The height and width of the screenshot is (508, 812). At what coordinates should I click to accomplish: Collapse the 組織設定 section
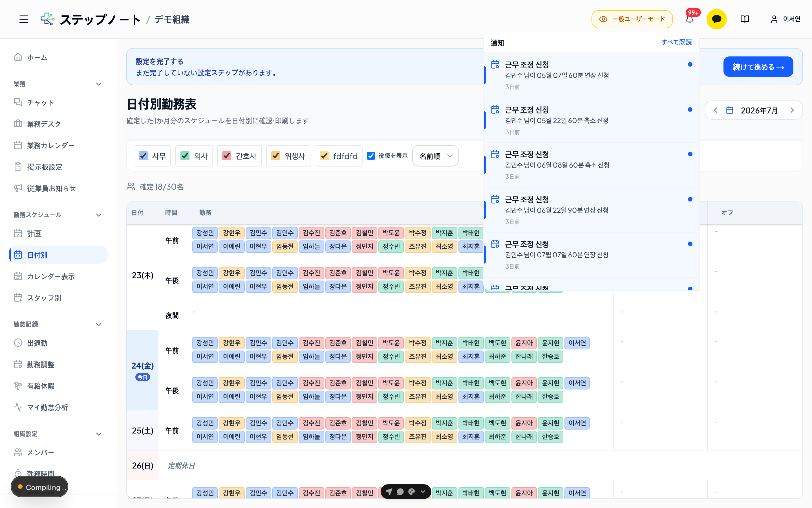(x=99, y=434)
